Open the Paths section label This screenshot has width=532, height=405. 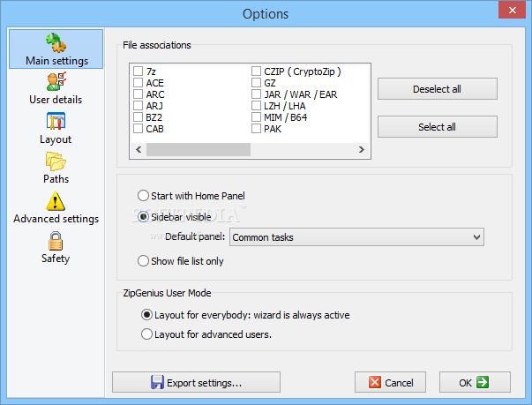(56, 179)
